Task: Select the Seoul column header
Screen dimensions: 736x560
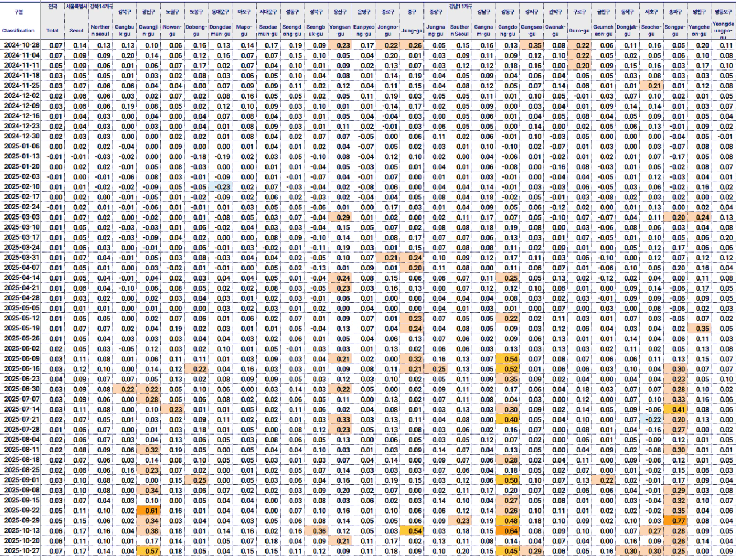Action: (76, 30)
